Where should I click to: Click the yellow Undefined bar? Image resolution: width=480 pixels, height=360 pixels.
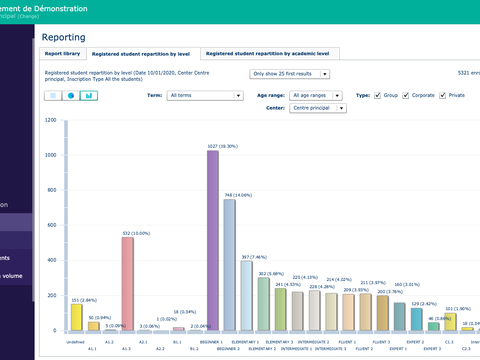pyautogui.click(x=76, y=317)
